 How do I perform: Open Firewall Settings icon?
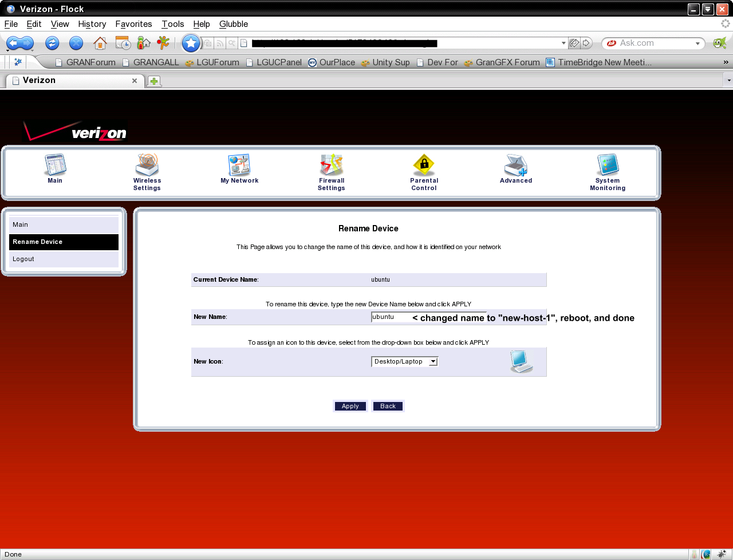332,165
